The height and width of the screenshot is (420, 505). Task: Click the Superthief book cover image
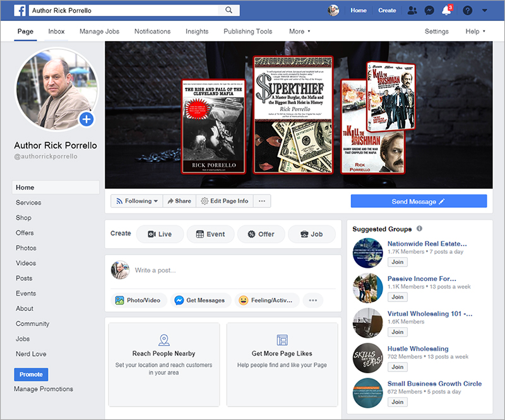[292, 114]
